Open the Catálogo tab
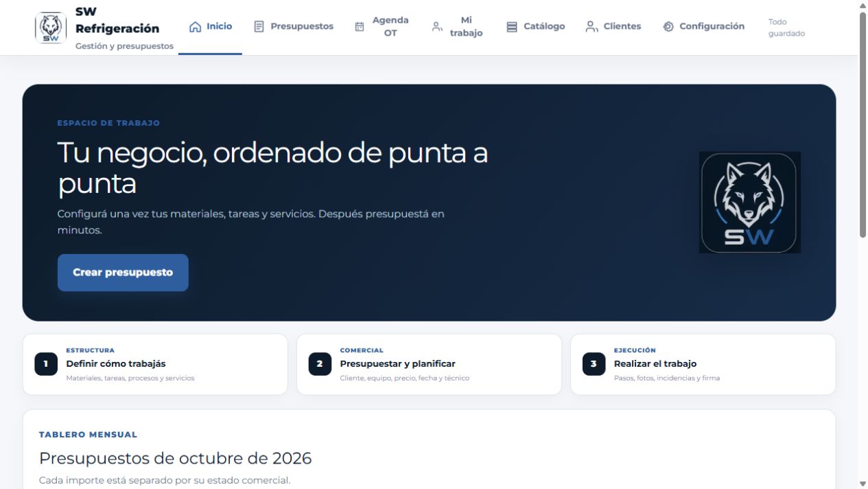Screen dimensions: 868x489 coord(536,27)
